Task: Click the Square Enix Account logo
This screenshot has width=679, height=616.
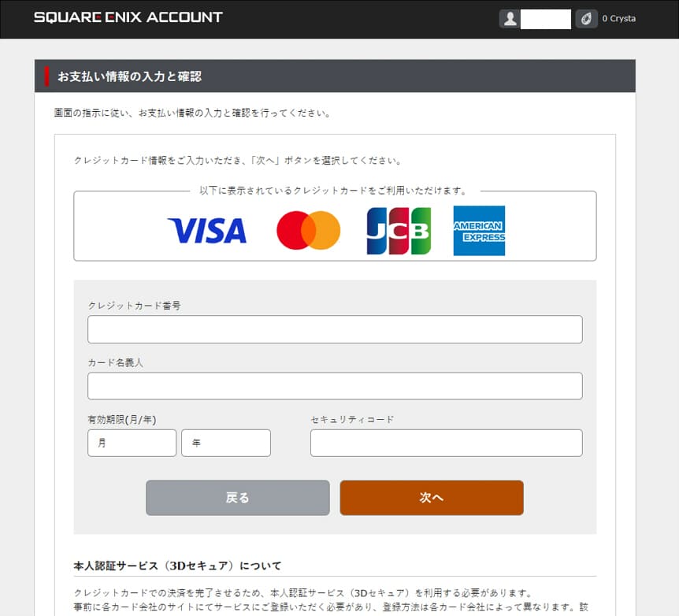Action: coord(128,17)
